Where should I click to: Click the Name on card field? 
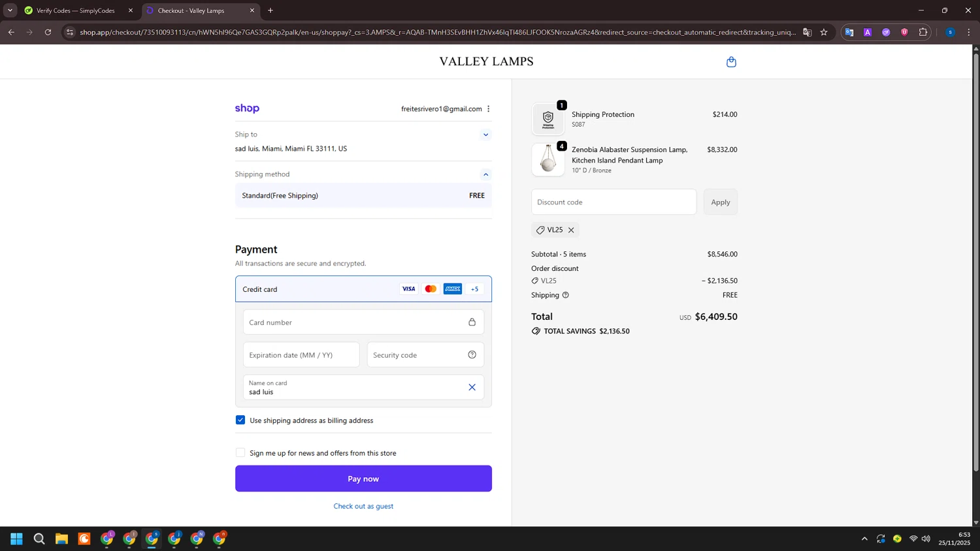(363, 387)
